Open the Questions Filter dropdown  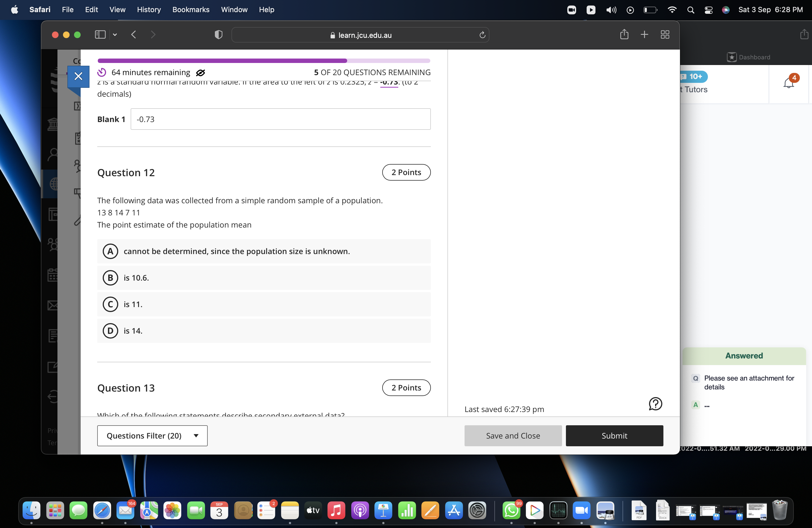point(152,435)
